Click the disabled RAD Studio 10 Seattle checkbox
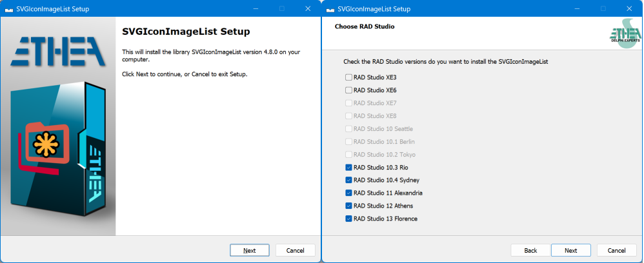This screenshot has width=644, height=263. pyautogui.click(x=348, y=129)
